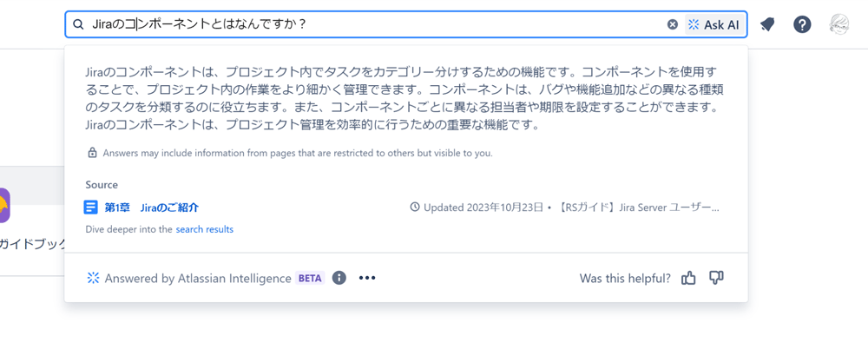Screen dimensions: 868x356
Task: Click the 【RSガイド】Jira Server ユーザー space name
Action: 640,208
